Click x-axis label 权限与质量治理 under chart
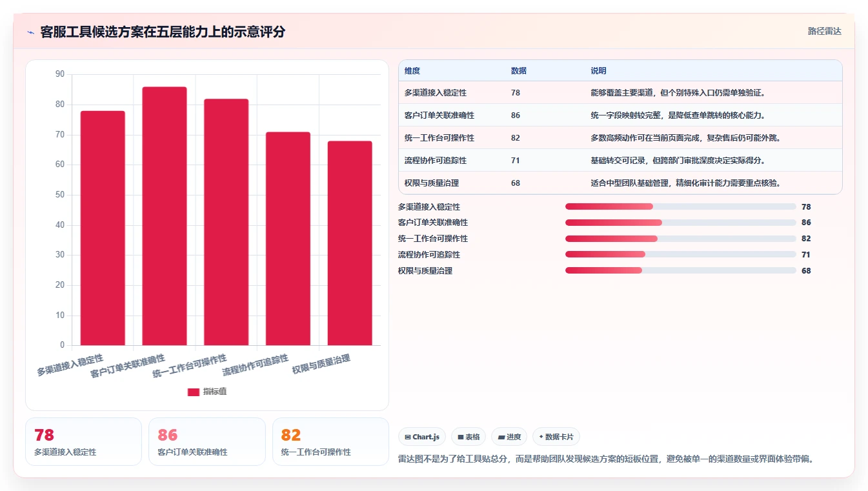 321,365
